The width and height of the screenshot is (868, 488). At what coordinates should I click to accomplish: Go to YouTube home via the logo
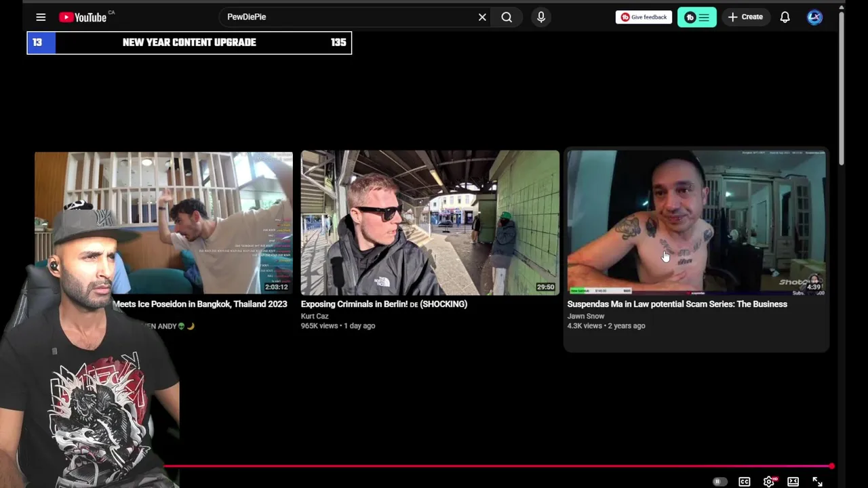(x=83, y=17)
